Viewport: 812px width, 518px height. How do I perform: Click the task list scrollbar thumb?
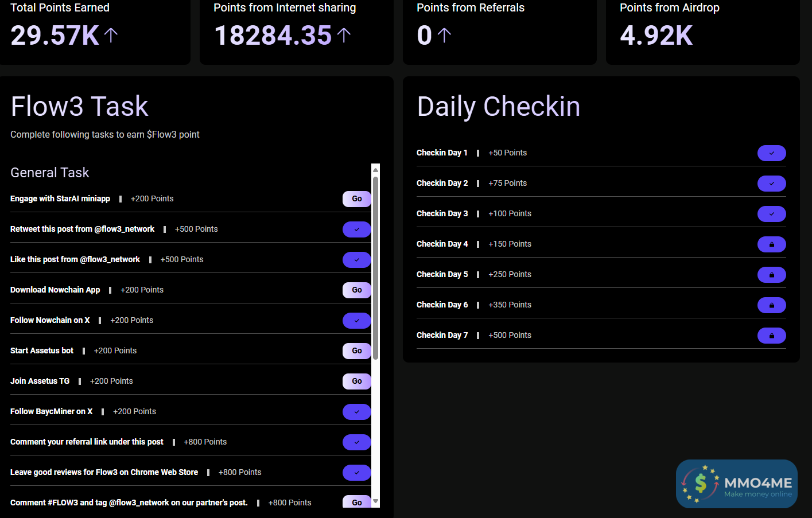pyautogui.click(x=376, y=268)
